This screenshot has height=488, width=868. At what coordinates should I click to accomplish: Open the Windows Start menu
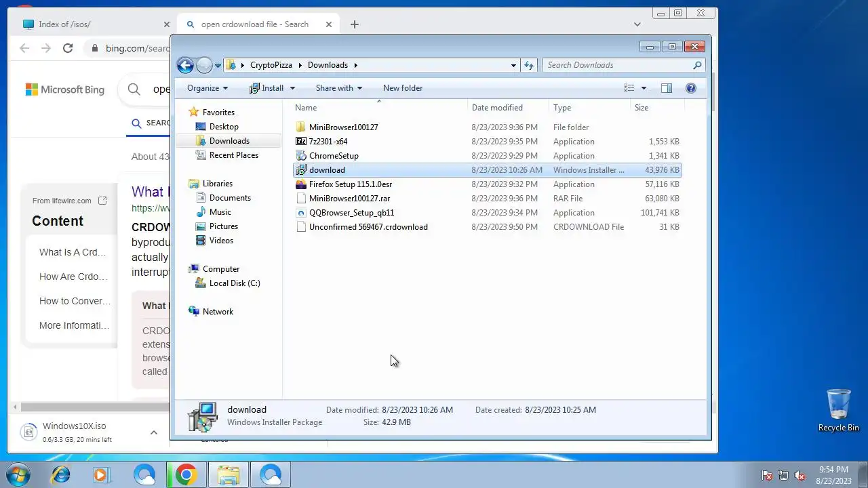pyautogui.click(x=18, y=474)
